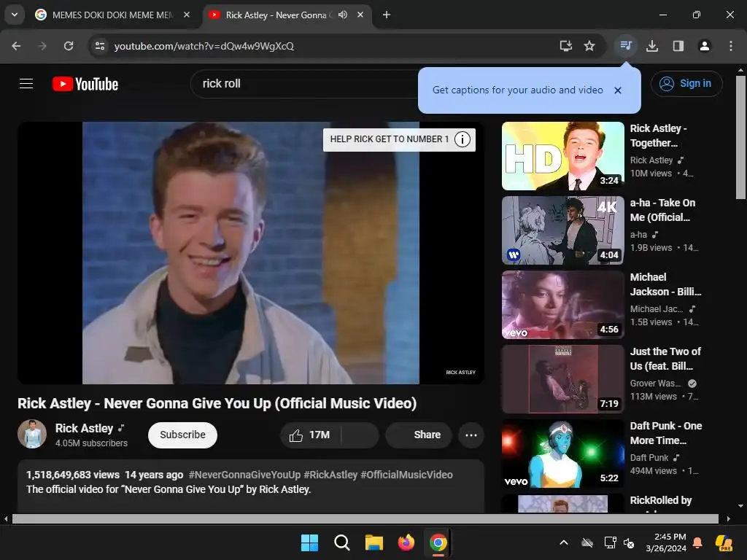Bookmark this tab with the star
The height and width of the screenshot is (560, 747).
(589, 46)
